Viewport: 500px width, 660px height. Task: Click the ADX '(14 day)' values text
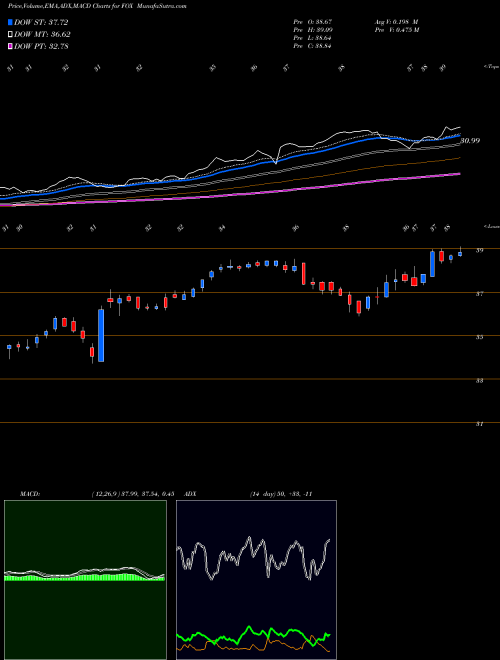click(x=281, y=494)
